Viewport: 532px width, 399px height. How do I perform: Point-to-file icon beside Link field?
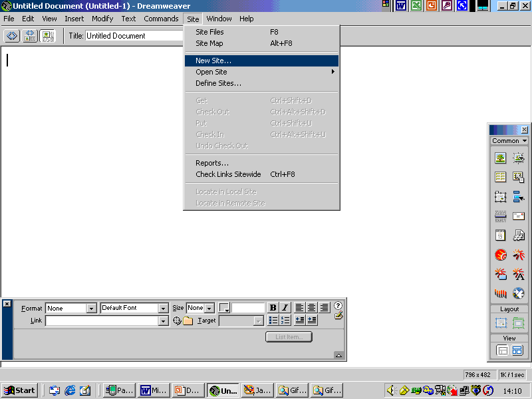[177, 321]
